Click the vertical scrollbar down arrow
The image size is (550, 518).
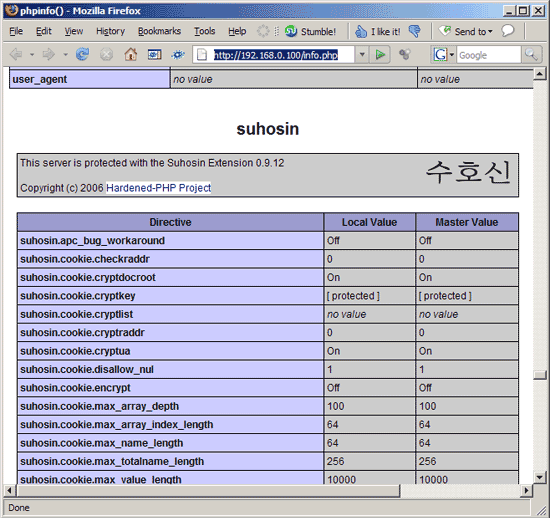click(x=539, y=477)
